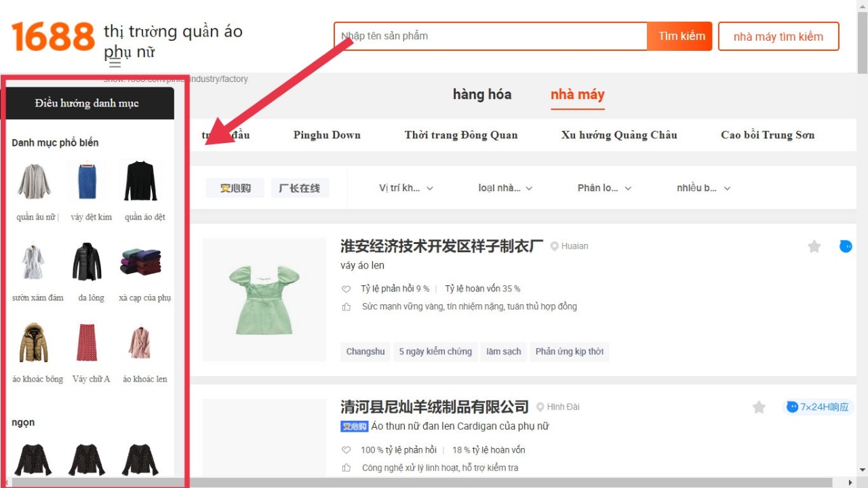The image size is (868, 488).
Task: Click the 1688 logo
Action: point(53,37)
